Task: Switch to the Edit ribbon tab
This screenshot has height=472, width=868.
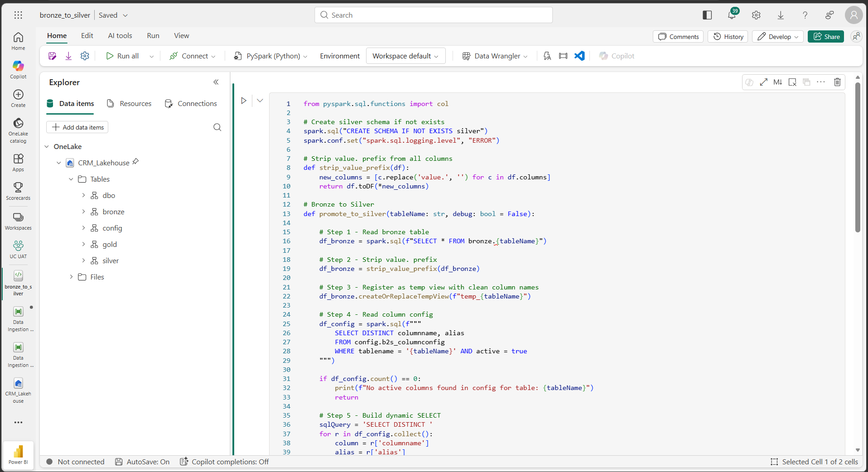Action: pyautogui.click(x=87, y=36)
